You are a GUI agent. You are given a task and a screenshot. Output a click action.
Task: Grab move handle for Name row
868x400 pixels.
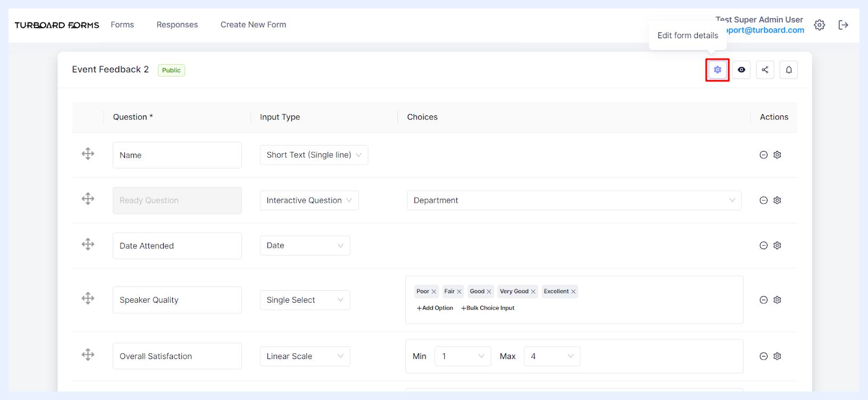click(x=88, y=154)
